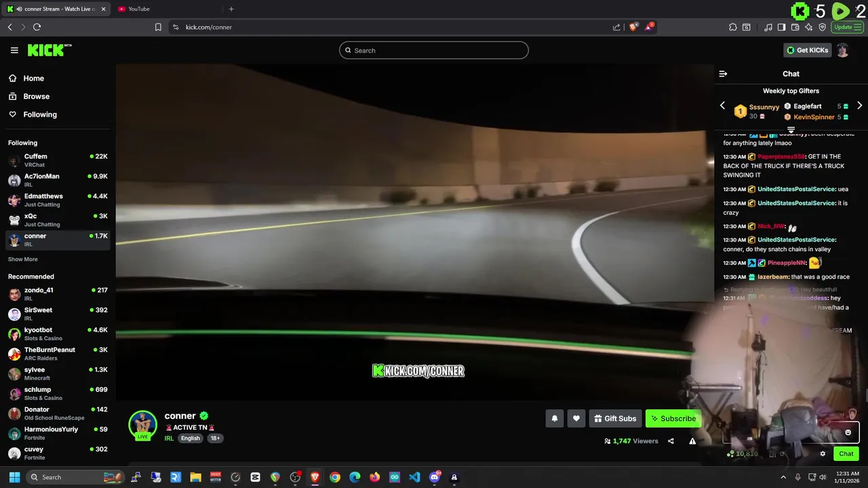Viewport: 868px width, 488px height.
Task: Open kyootbot recommended channel
Action: [58, 333]
